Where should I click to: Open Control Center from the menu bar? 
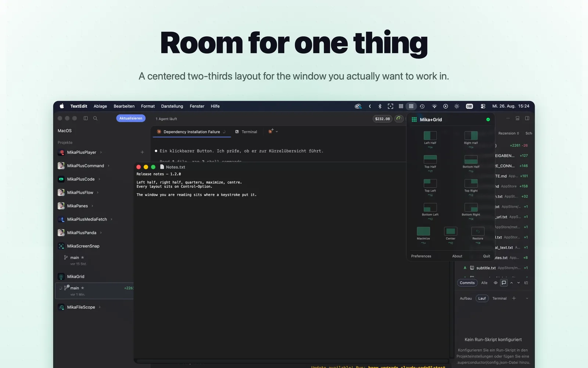[x=483, y=106]
